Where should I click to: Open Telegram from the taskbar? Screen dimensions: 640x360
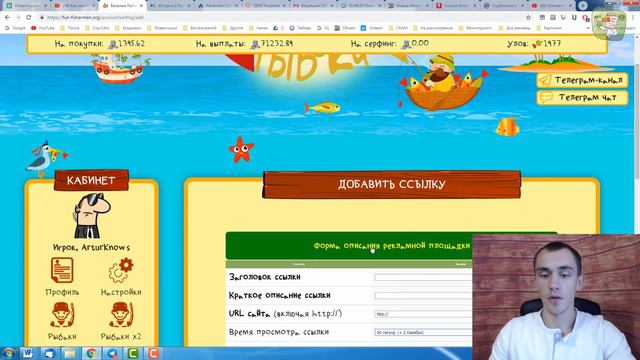112,353
